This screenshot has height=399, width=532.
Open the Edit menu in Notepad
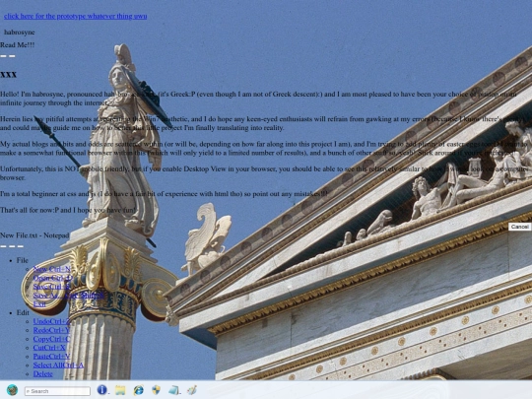pyautogui.click(x=23, y=312)
